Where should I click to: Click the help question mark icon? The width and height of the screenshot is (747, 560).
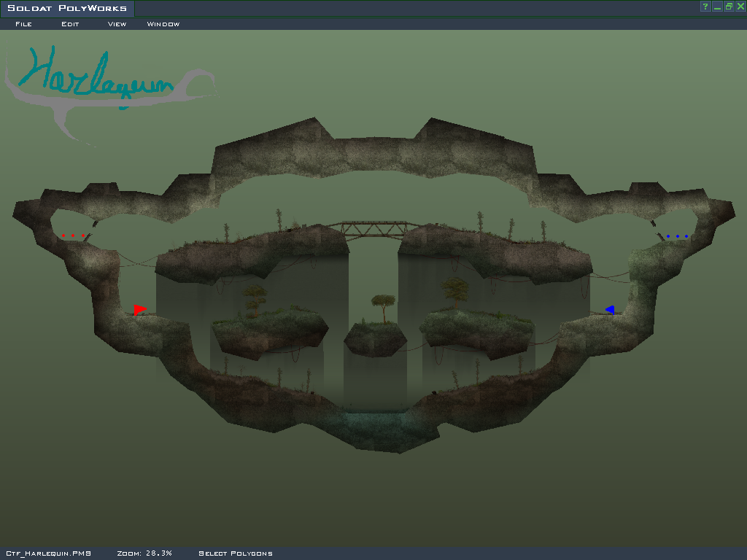(705, 7)
